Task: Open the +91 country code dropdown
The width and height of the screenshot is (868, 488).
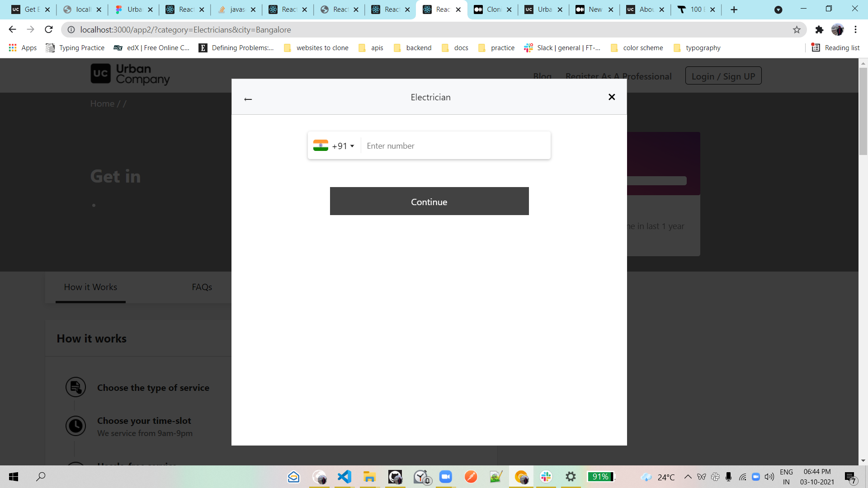Action: [x=335, y=146]
